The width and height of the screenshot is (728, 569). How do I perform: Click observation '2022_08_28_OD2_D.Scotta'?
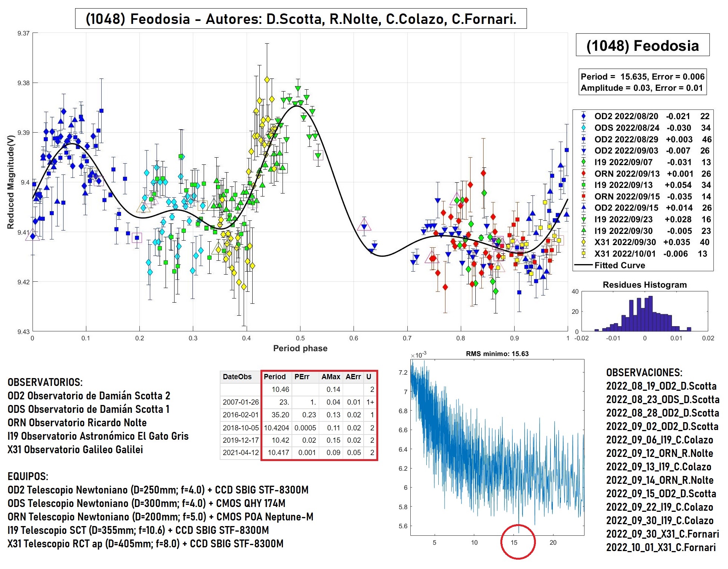click(x=663, y=413)
